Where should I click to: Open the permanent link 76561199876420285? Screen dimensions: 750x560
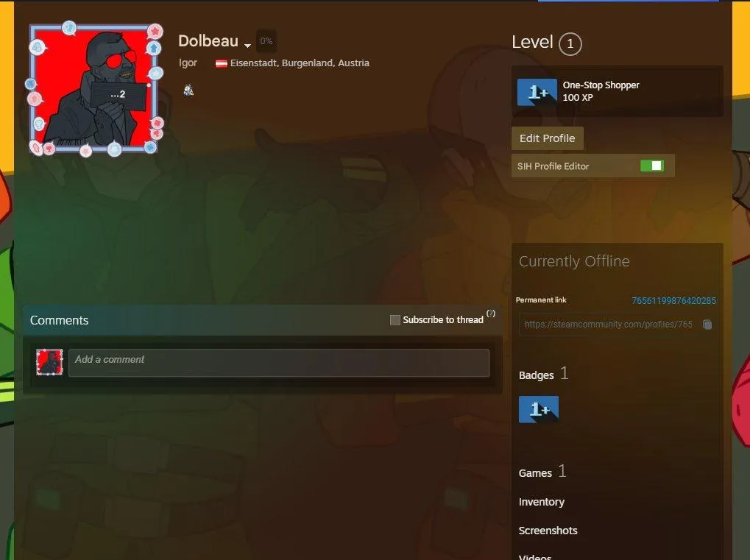[x=673, y=300]
